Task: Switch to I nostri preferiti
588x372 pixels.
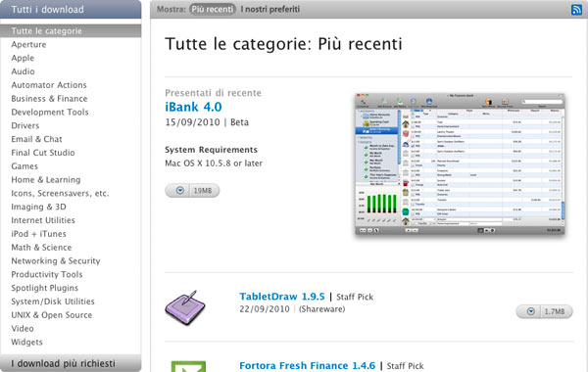Action: click(270, 9)
